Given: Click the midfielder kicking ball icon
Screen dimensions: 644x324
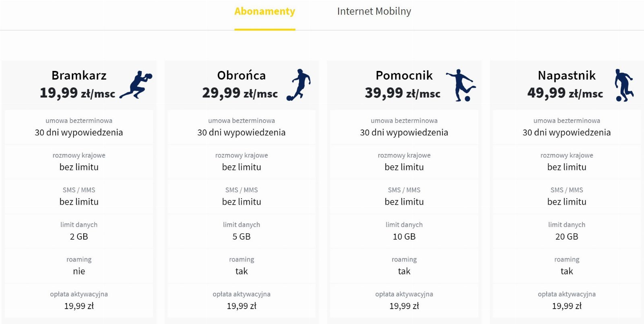Looking at the screenshot, I should coord(461,85).
